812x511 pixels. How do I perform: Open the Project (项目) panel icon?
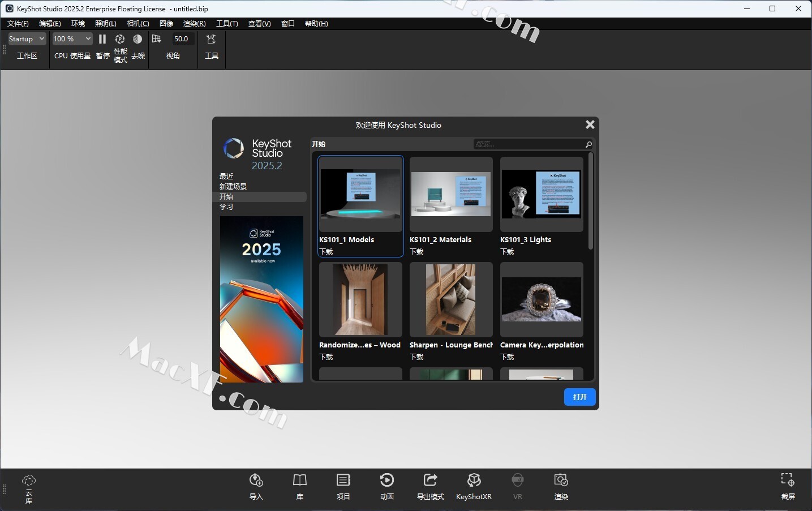[x=343, y=480]
